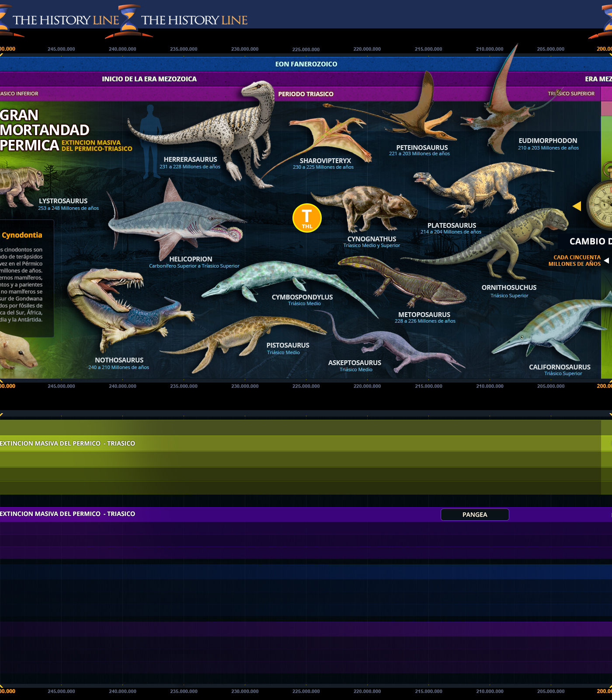Click the SHAROVIPTERYX name label
Image resolution: width=612 pixels, height=700 pixels.
pyautogui.click(x=325, y=161)
